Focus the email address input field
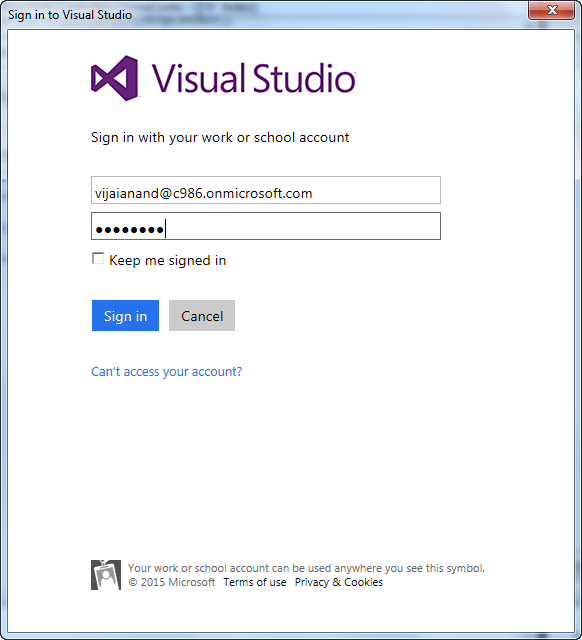Screen dimensions: 582x640 point(266,190)
